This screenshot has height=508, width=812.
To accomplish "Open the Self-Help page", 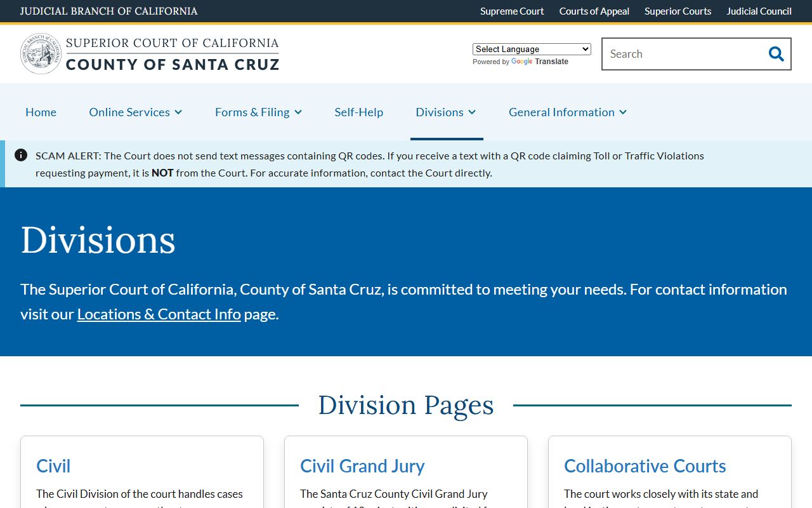I will click(x=359, y=112).
